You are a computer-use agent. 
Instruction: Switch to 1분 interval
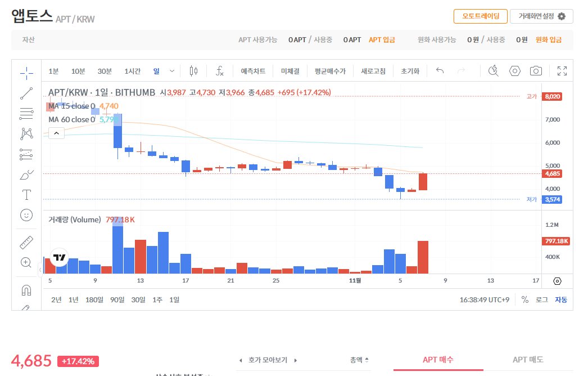[x=53, y=71]
